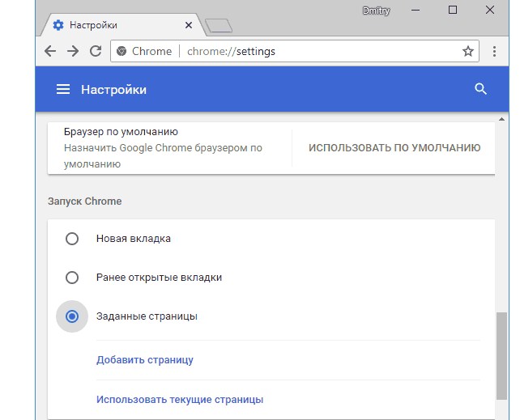Click the scrollbar up arrow
The image size is (520, 420).
pos(501,119)
